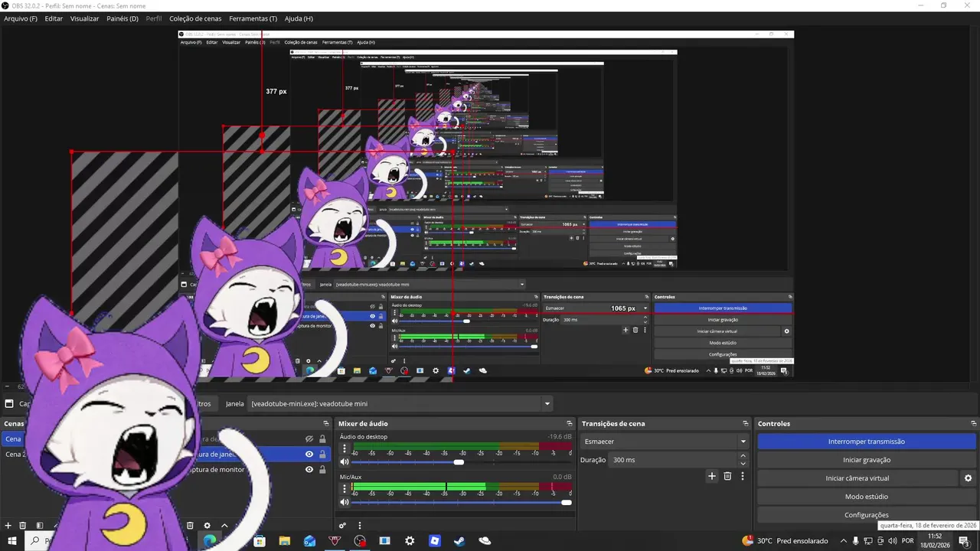The height and width of the screenshot is (551, 980).
Task: Open Microsoft Store from taskbar
Action: point(260,541)
